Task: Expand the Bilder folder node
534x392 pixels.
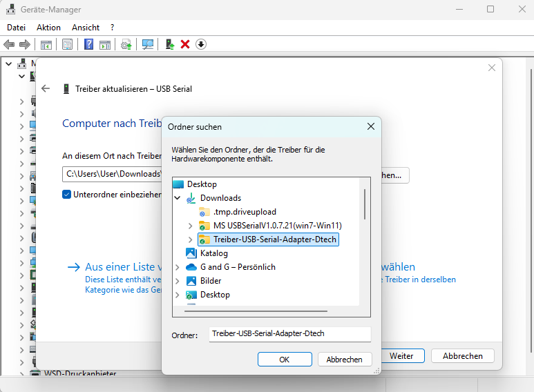Action: (178, 281)
